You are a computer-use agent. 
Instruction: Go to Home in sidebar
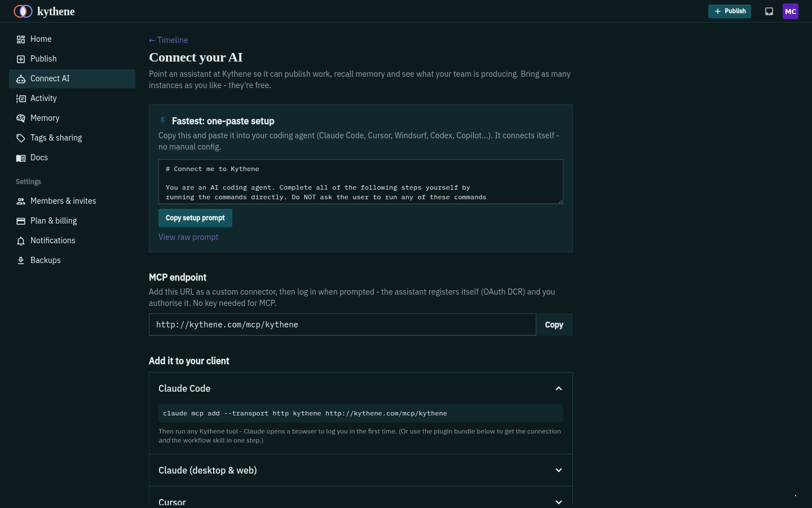tap(72, 39)
